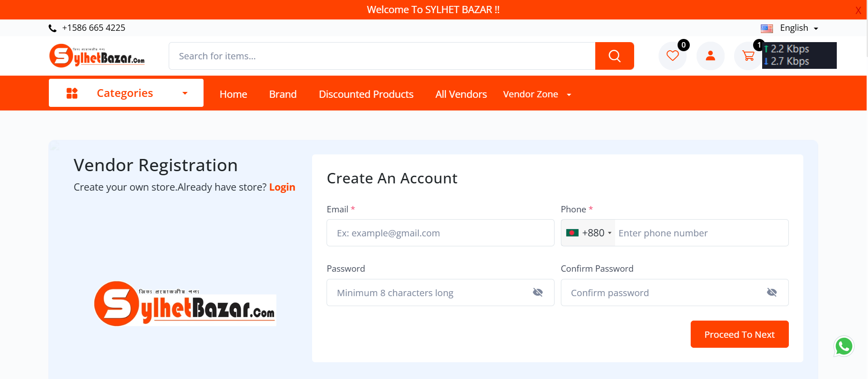Click the Categories grid icon
The height and width of the screenshot is (379, 868).
coord(72,93)
